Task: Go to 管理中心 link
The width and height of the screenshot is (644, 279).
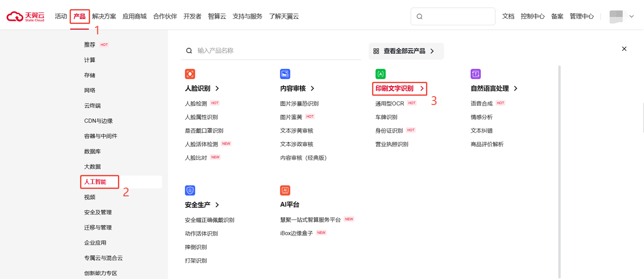Action: [x=582, y=17]
